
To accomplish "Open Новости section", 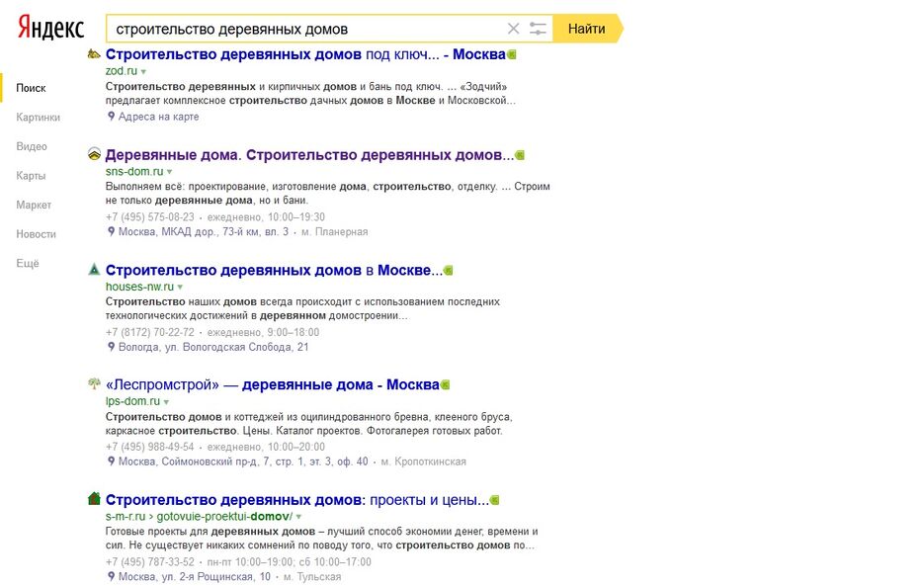I will coord(36,234).
